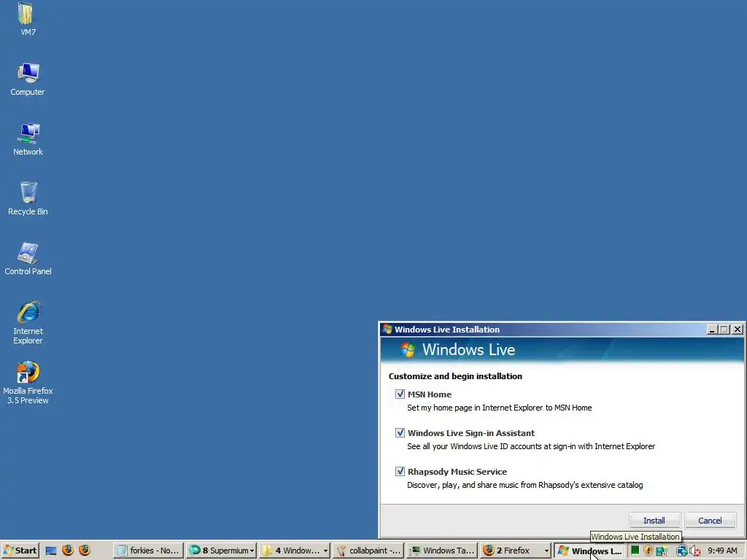Viewport: 747px width, 560px height.
Task: Click 'Customize and begin installation' heading
Action: 455,376
